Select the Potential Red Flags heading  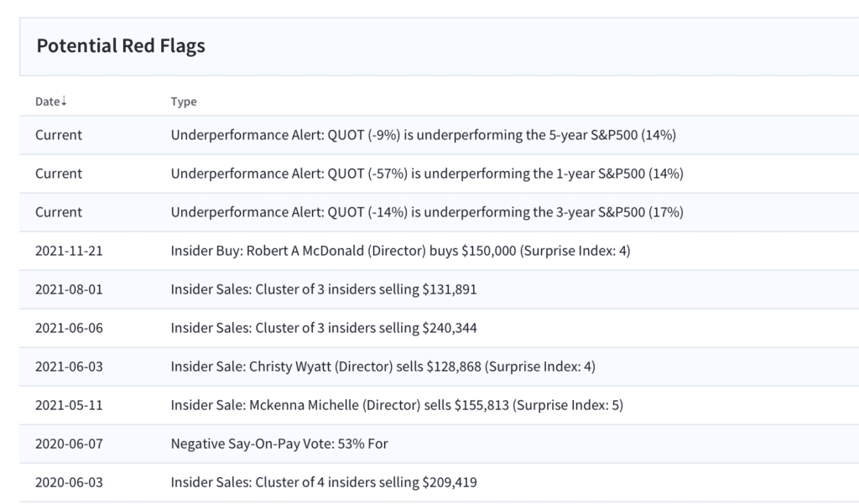coord(121,45)
